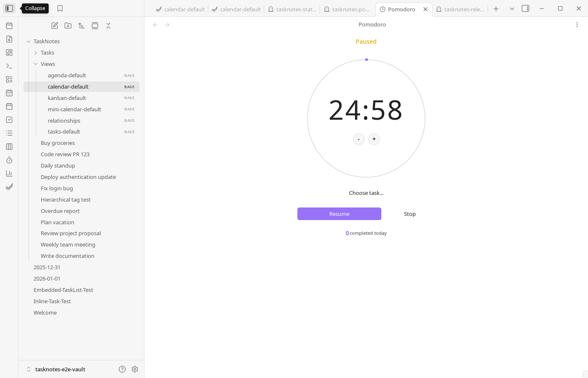The image size is (588, 378).
Task: Select the agenda list ribbon icon
Action: [x=9, y=133]
